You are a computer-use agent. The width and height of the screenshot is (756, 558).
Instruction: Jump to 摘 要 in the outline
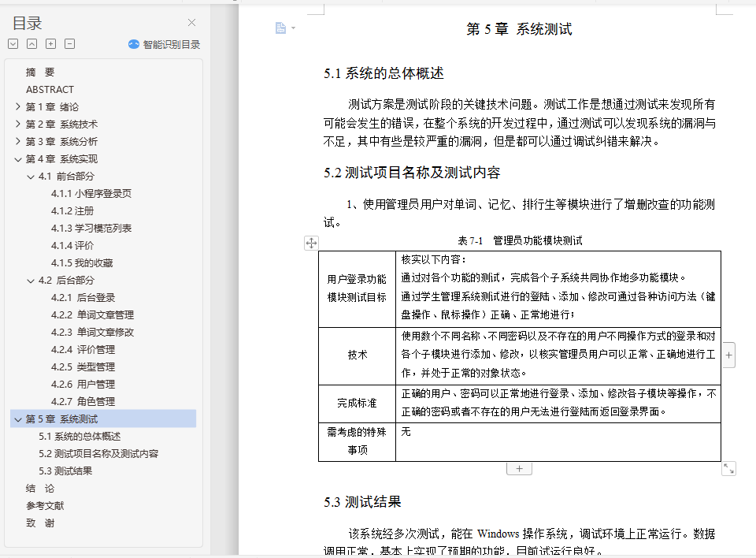click(40, 73)
